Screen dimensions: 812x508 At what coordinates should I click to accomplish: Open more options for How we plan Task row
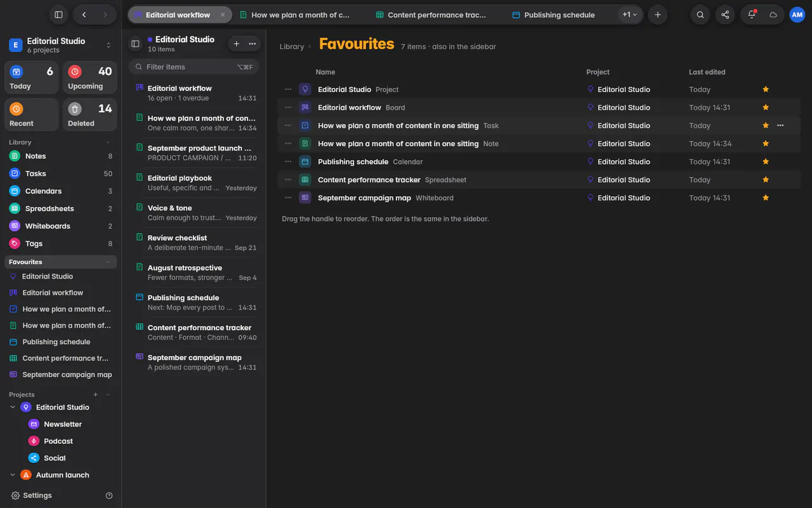pyautogui.click(x=780, y=126)
